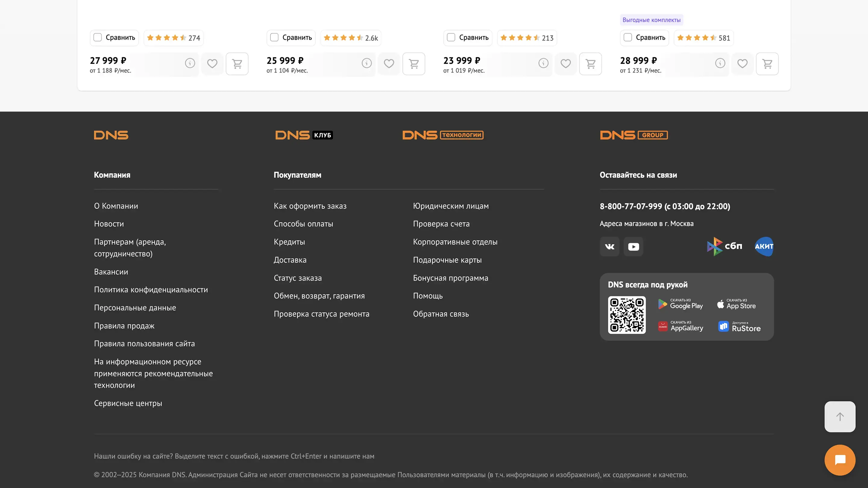The image size is (868, 488).
Task: Check Сравнить for the 27 999 ₽ product
Action: click(98, 37)
